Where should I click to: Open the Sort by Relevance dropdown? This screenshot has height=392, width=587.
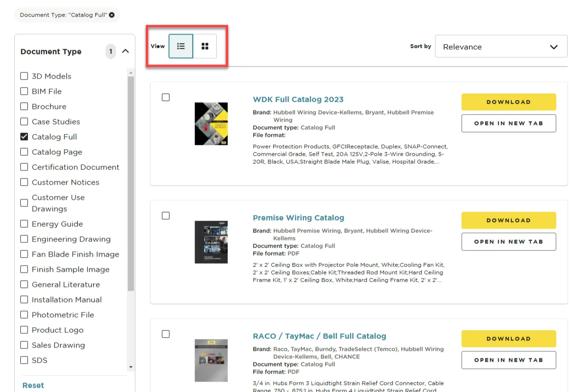point(501,46)
